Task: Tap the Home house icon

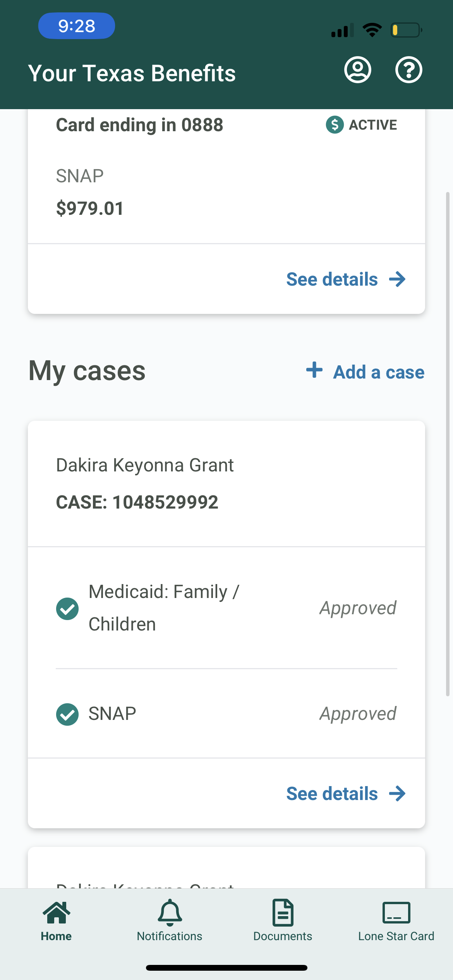Action: point(57,913)
